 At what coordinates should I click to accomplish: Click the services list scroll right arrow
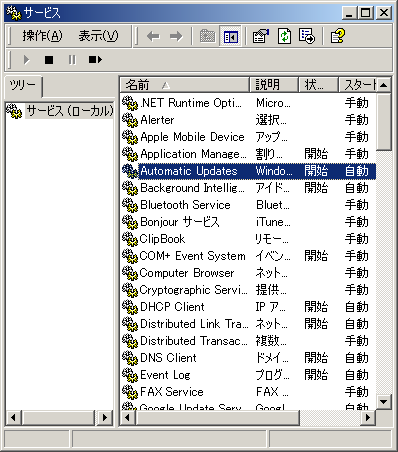(x=368, y=417)
